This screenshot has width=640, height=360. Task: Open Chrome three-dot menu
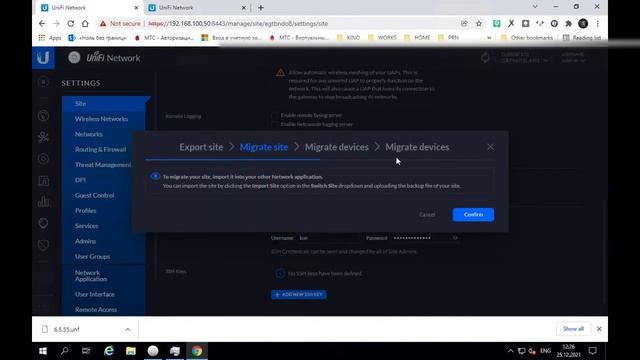click(x=598, y=24)
